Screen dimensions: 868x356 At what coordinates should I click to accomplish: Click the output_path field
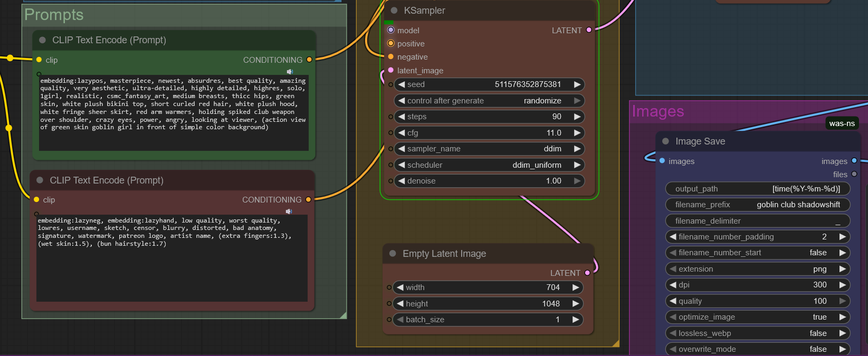pos(757,189)
